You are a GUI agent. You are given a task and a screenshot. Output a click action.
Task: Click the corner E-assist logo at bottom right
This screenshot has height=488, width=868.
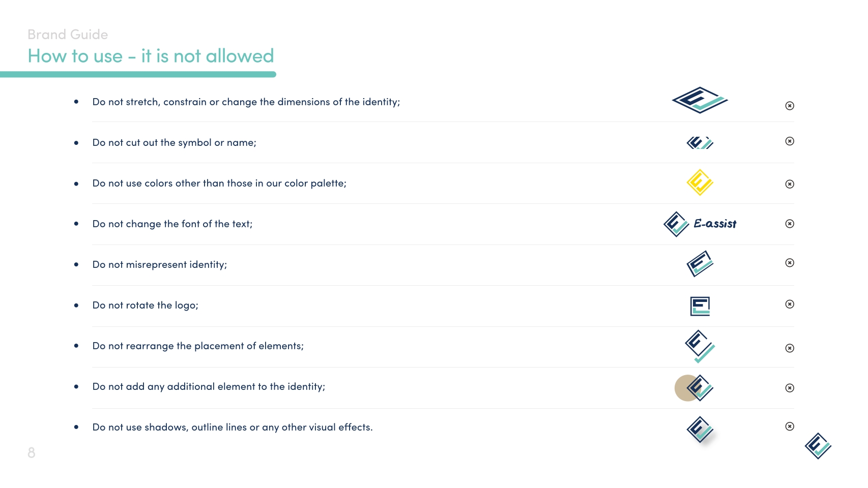[818, 446]
